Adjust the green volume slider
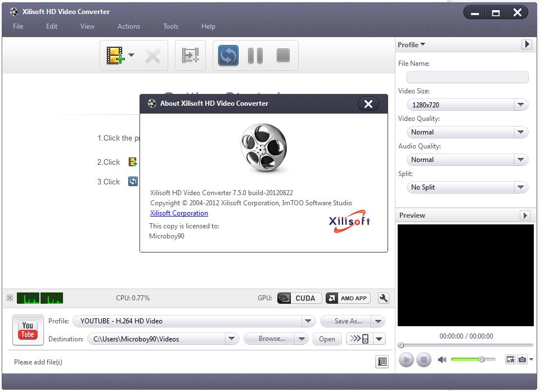The width and height of the screenshot is (540, 392). click(473, 359)
